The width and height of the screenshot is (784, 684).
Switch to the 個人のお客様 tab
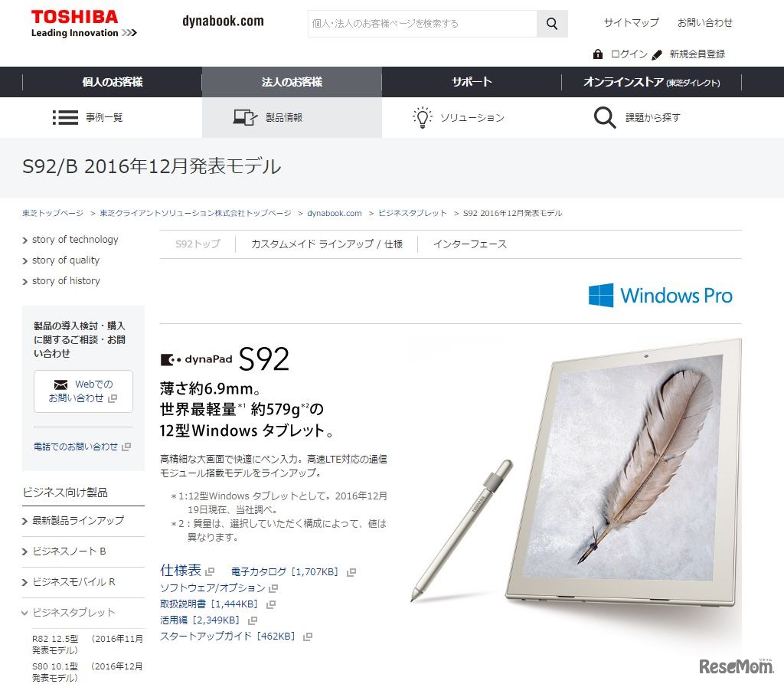coord(113,82)
